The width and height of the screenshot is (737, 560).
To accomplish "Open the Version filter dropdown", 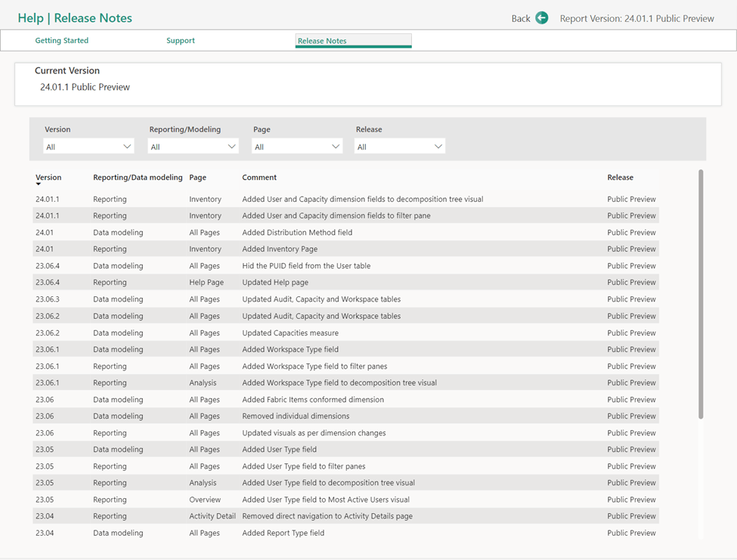I will point(88,147).
